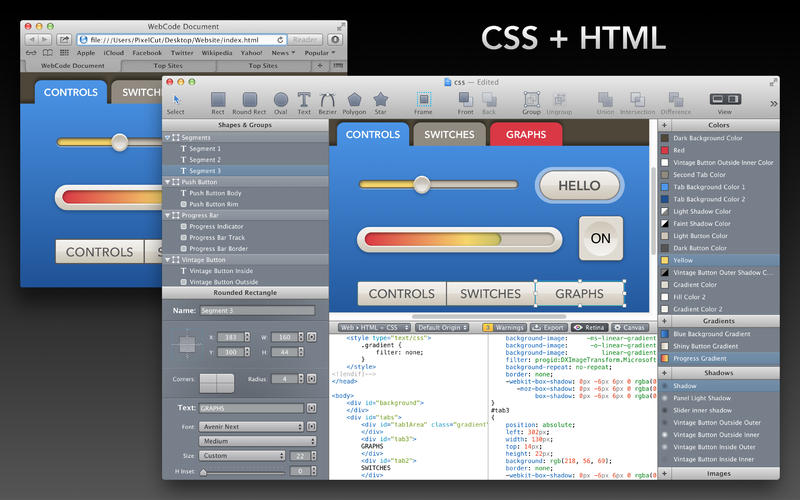Open News bookmarks menu in Safari
Image resolution: width=800 pixels, height=500 pixels.
(283, 53)
